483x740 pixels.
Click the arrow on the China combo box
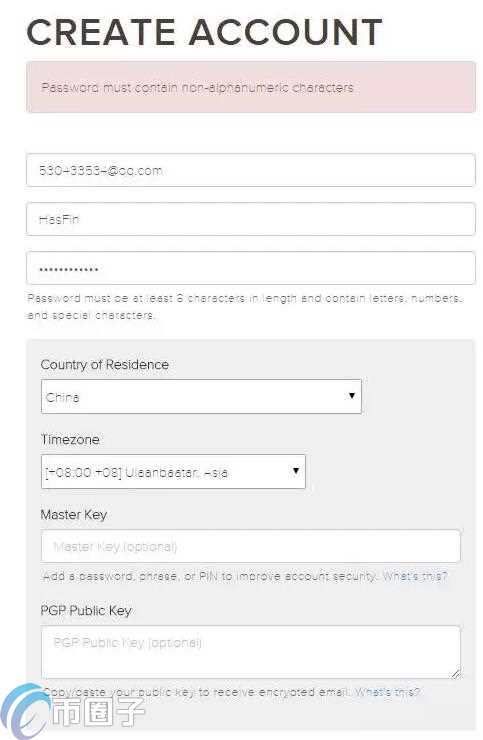[x=352, y=395]
